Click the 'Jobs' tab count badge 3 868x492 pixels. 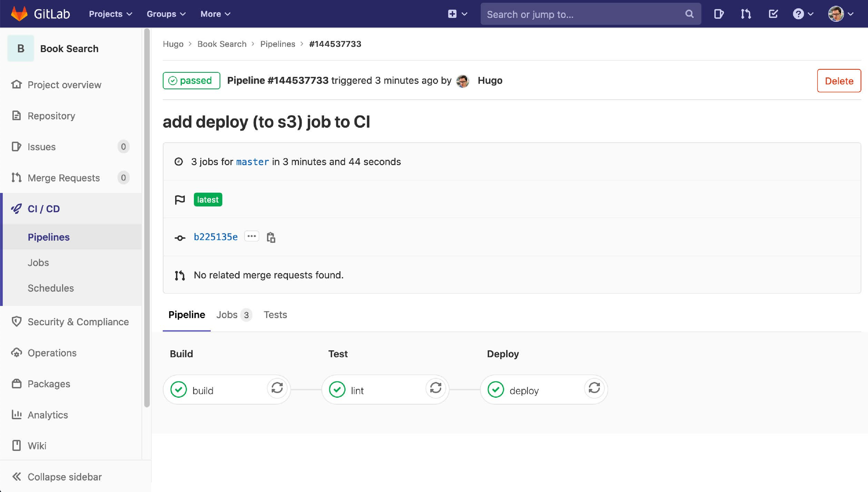[246, 315]
